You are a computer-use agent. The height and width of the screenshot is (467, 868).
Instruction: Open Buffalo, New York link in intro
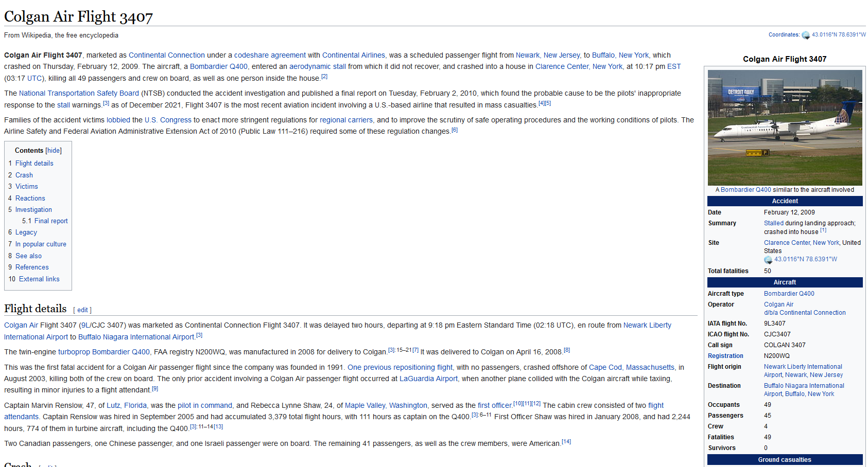click(620, 55)
